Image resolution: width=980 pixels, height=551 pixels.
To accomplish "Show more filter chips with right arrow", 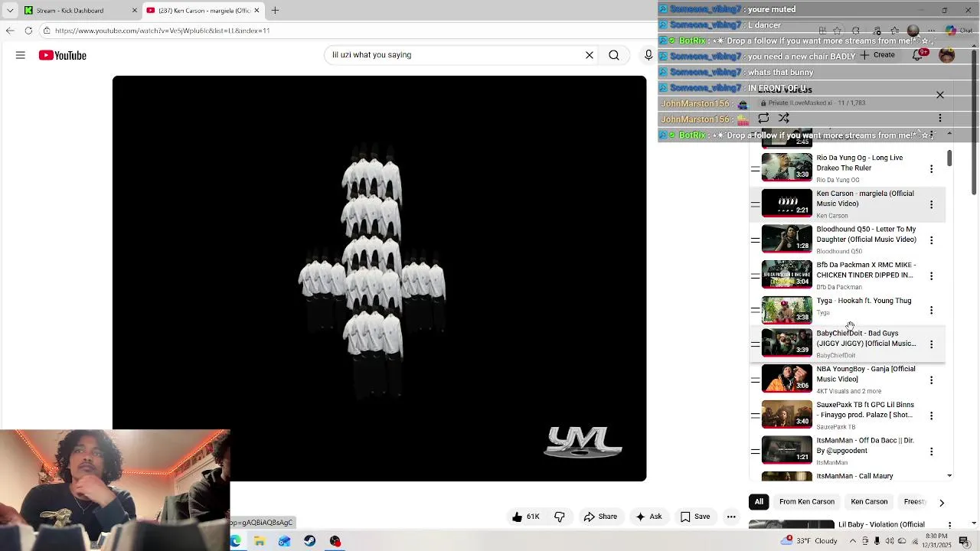I will point(942,503).
